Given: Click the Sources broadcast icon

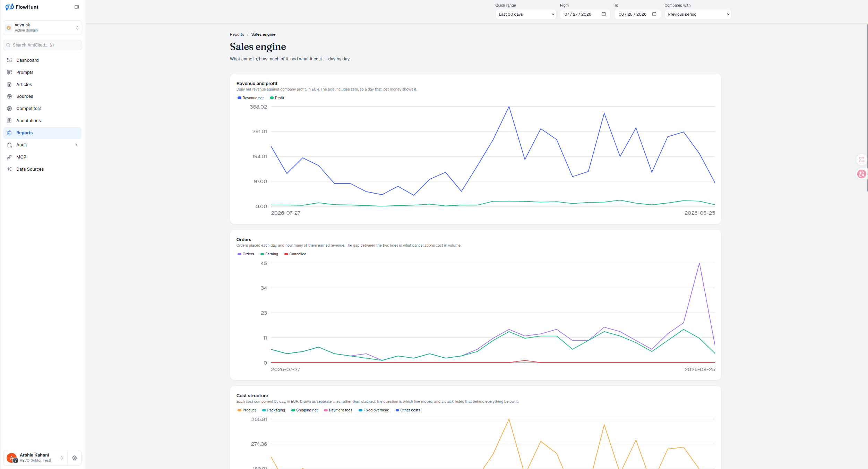Looking at the screenshot, I should coord(9,96).
